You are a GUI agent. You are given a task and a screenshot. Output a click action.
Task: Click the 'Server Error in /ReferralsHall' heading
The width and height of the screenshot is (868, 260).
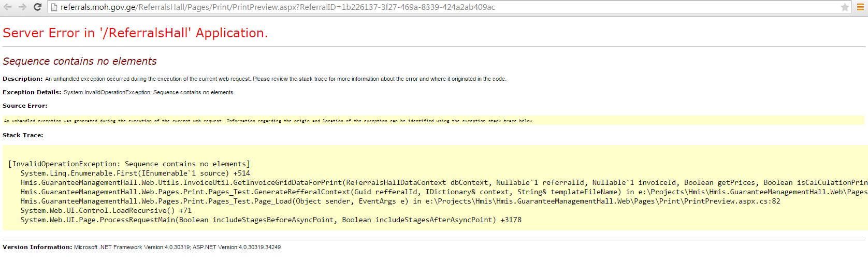(x=135, y=33)
